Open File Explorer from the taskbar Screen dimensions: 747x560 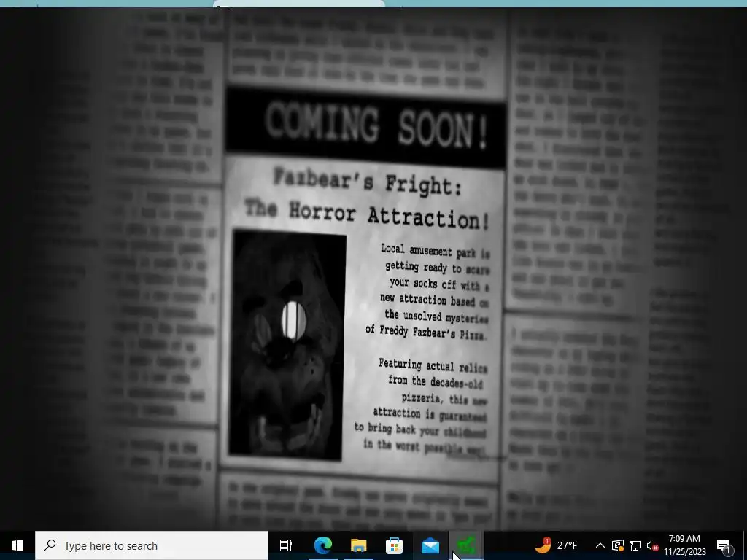pyautogui.click(x=359, y=545)
